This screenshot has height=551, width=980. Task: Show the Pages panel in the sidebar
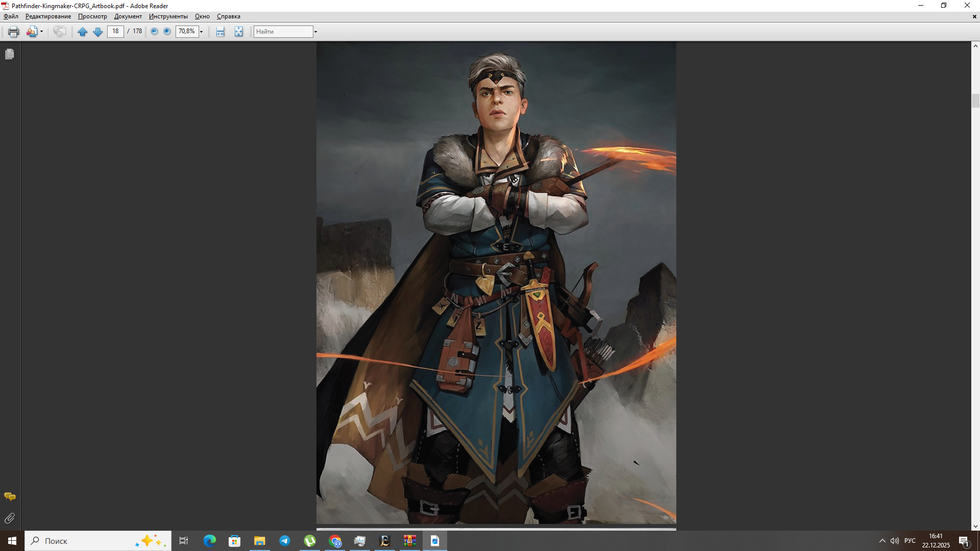pos(10,54)
